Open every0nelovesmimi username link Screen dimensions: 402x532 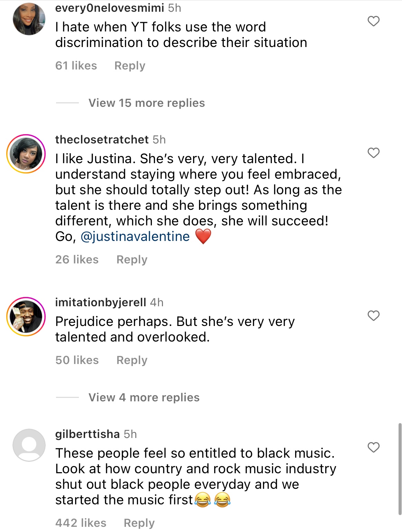click(109, 8)
